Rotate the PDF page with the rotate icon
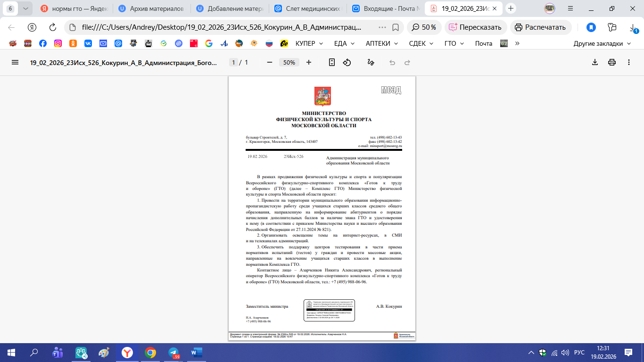 point(347,62)
